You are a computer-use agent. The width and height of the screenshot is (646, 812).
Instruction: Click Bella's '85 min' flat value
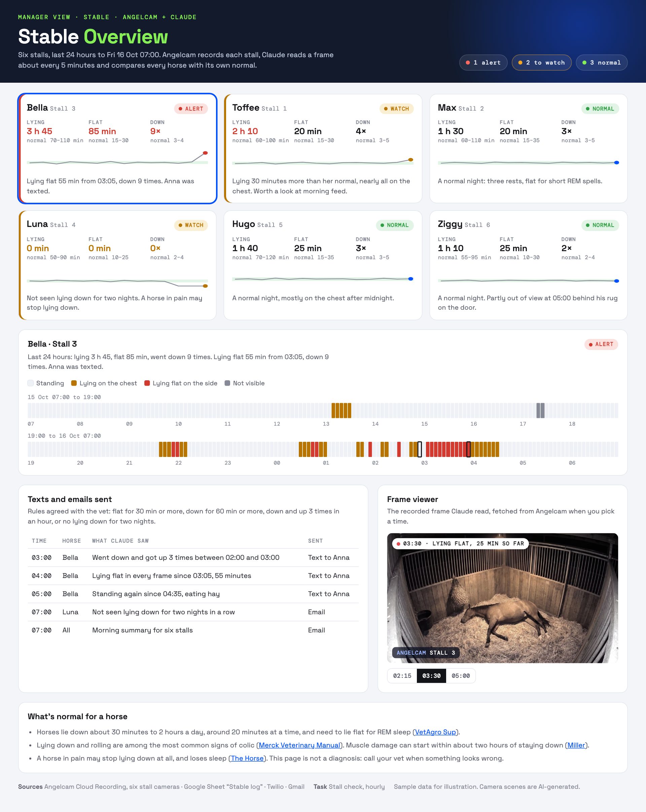[x=102, y=131]
